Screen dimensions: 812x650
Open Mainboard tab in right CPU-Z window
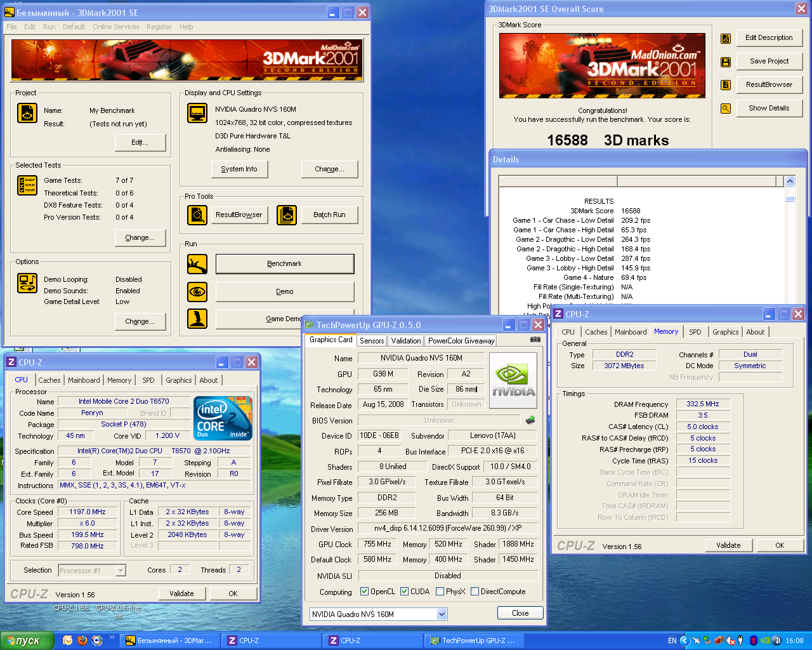point(631,332)
